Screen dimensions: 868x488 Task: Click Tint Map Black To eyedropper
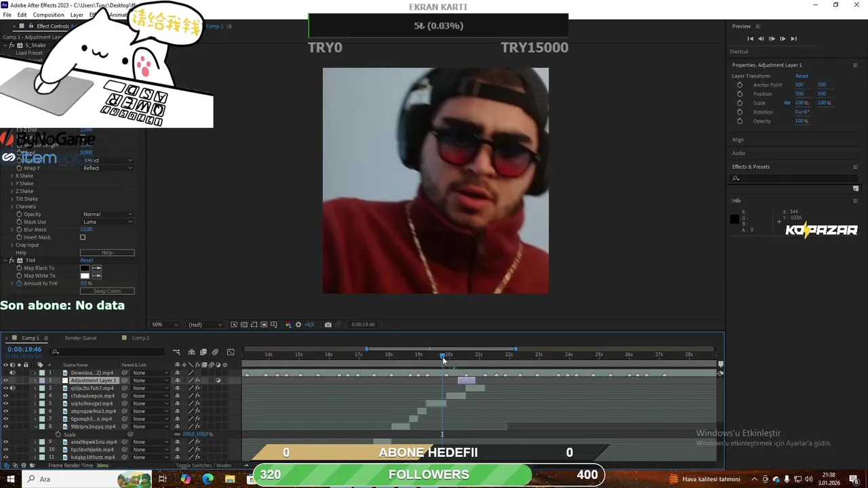pos(96,268)
